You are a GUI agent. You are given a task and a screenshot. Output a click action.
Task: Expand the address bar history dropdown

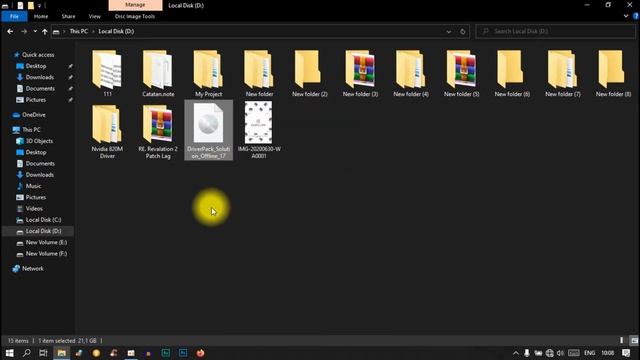(x=449, y=31)
